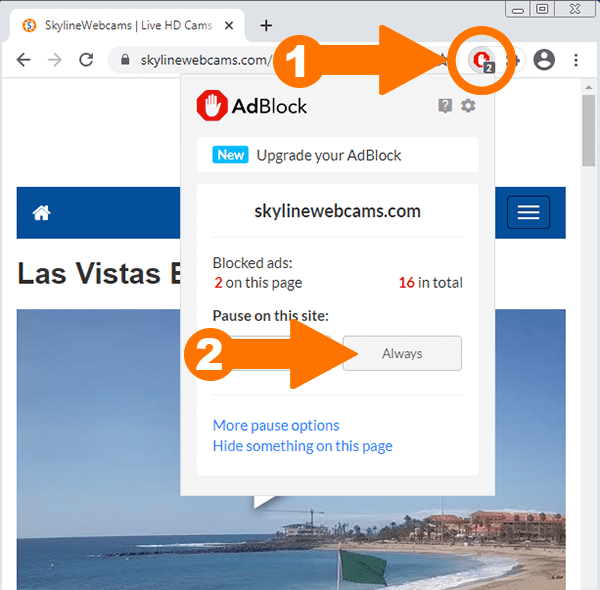Click the browser forward arrow
600x590 pixels.
pyautogui.click(x=55, y=60)
